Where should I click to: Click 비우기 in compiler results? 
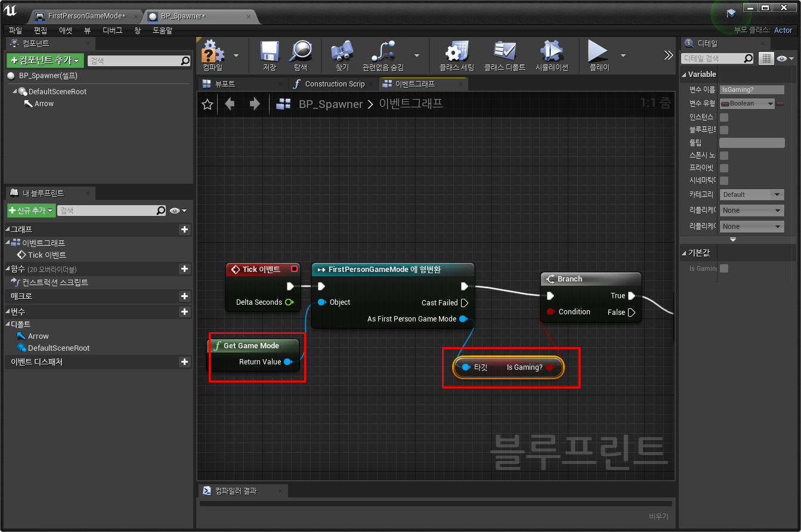pyautogui.click(x=658, y=516)
